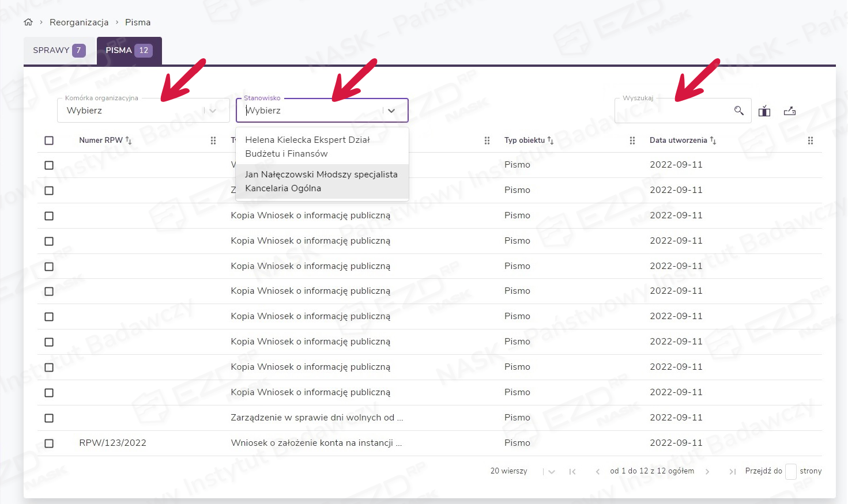Click the search magnifier icon
Image resolution: width=848 pixels, height=504 pixels.
click(x=738, y=111)
